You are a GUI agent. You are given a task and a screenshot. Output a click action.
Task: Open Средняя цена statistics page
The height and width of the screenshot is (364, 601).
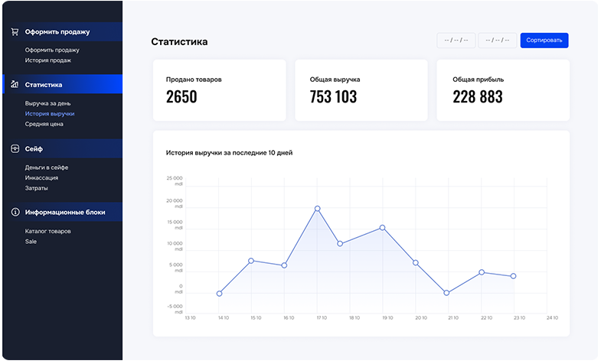[x=44, y=123]
